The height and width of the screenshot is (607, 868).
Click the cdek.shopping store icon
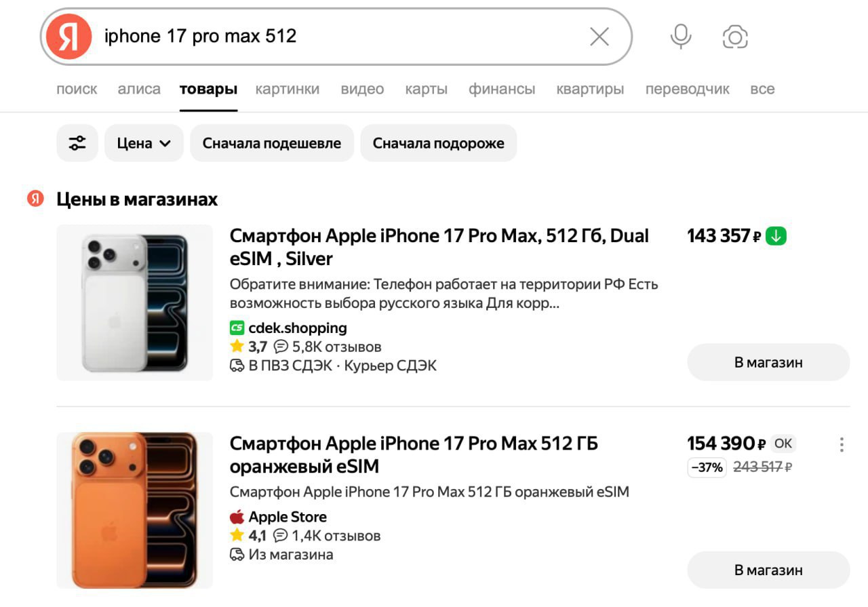(237, 328)
